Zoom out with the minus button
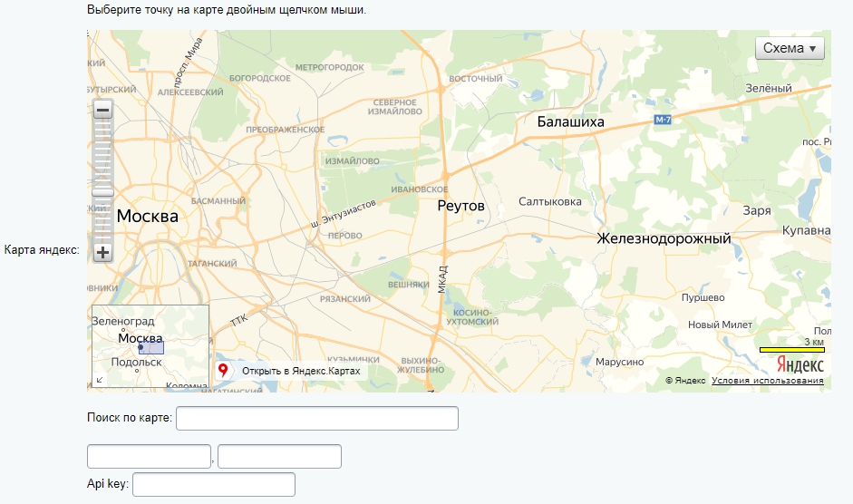The height and width of the screenshot is (504, 853). [x=102, y=110]
